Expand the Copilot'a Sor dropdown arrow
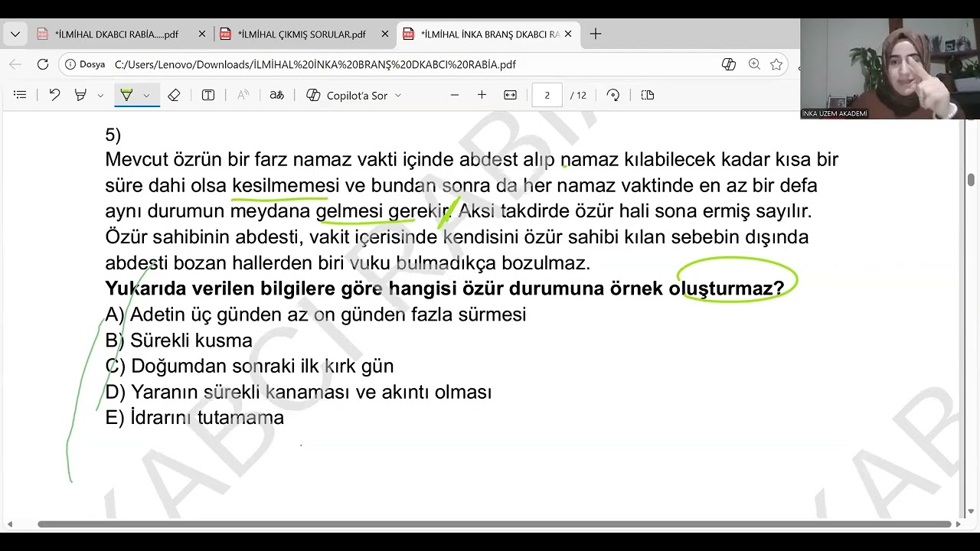Image resolution: width=980 pixels, height=551 pixels. 398,96
